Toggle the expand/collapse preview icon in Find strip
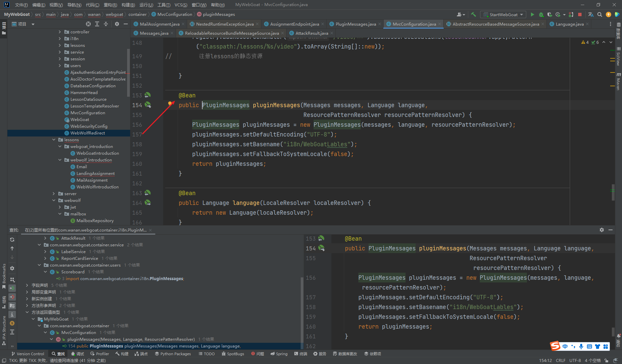This screenshot has width=622, height=364. [12, 332]
